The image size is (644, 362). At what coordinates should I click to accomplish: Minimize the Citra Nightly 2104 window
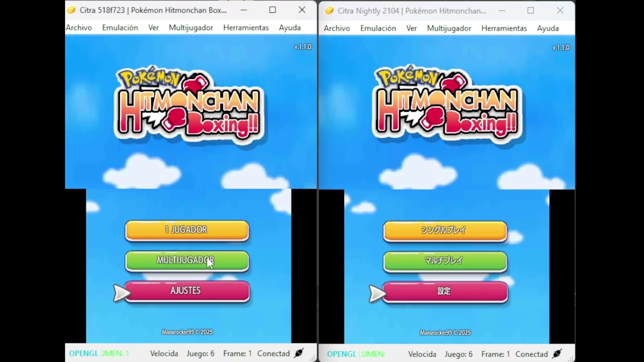(502, 11)
